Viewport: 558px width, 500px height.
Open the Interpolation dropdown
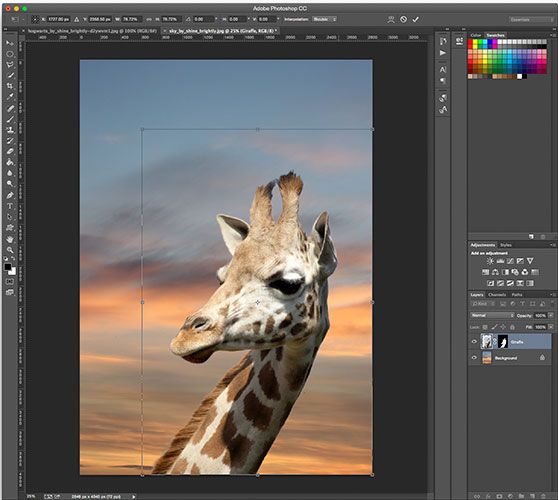click(324, 19)
